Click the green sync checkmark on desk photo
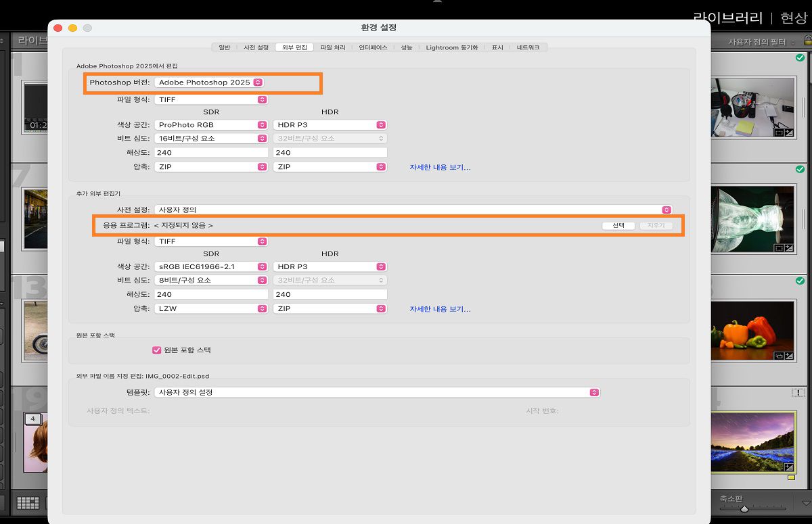The height and width of the screenshot is (524, 812). point(800,58)
